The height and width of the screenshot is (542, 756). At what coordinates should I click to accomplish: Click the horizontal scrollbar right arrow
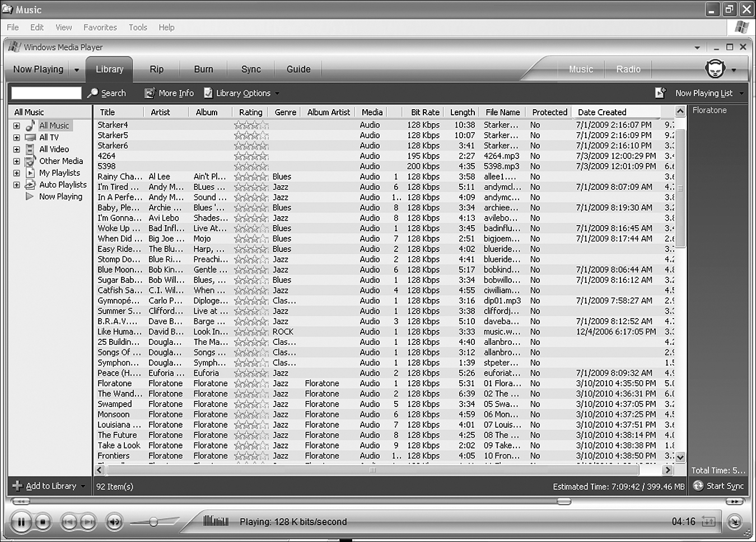(666, 470)
